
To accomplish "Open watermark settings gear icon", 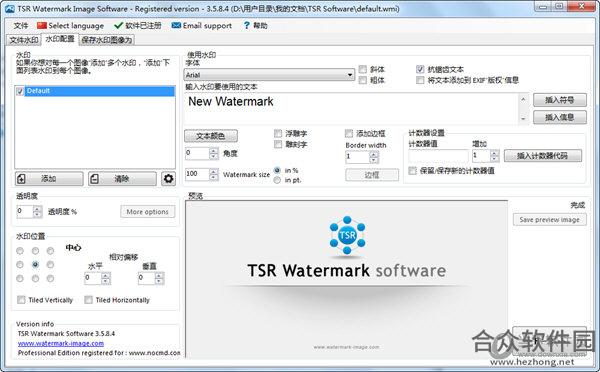I will [168, 178].
